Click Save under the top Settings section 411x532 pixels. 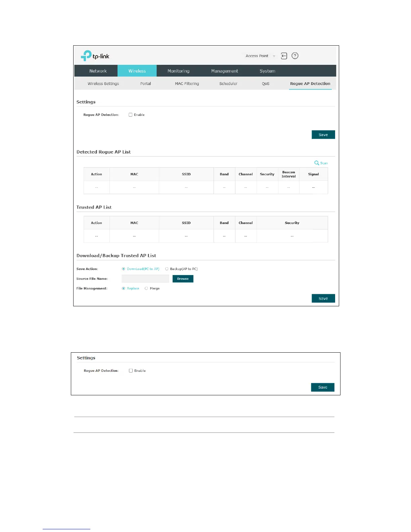(323, 135)
